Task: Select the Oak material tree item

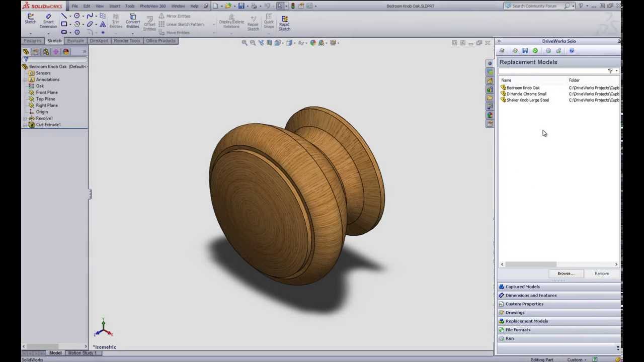Action: pos(40,86)
